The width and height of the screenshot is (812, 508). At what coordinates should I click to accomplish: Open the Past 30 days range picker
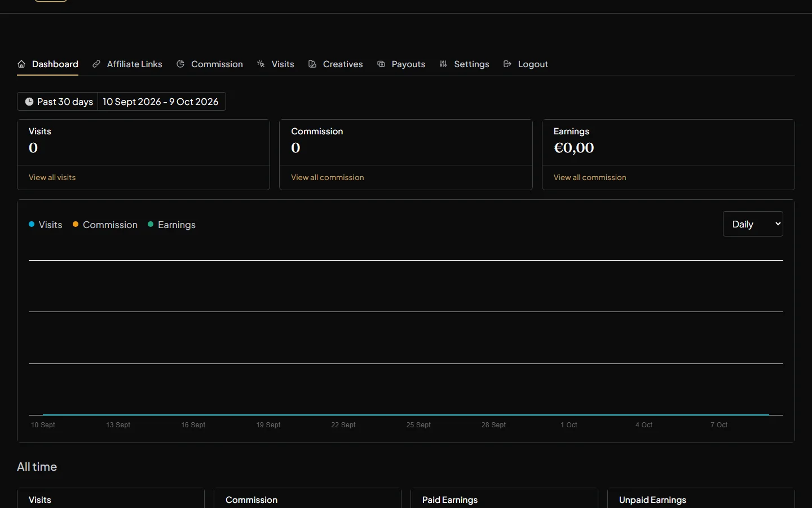click(58, 102)
